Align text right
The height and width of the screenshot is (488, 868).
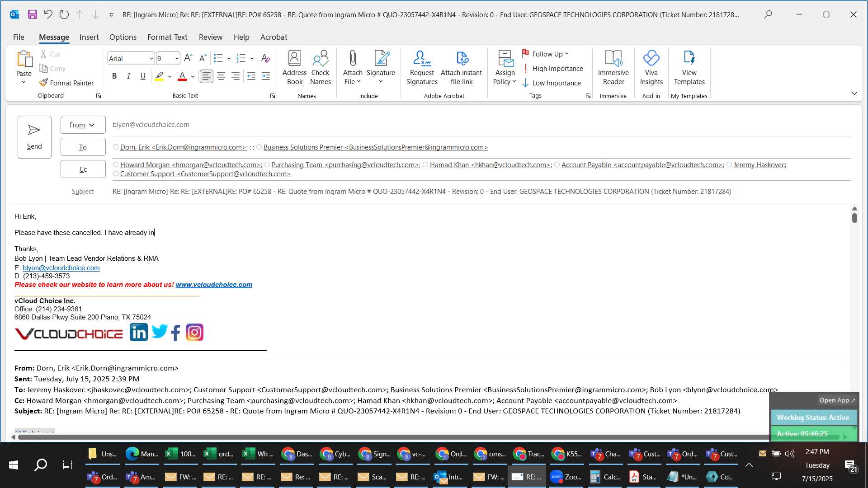pos(236,76)
